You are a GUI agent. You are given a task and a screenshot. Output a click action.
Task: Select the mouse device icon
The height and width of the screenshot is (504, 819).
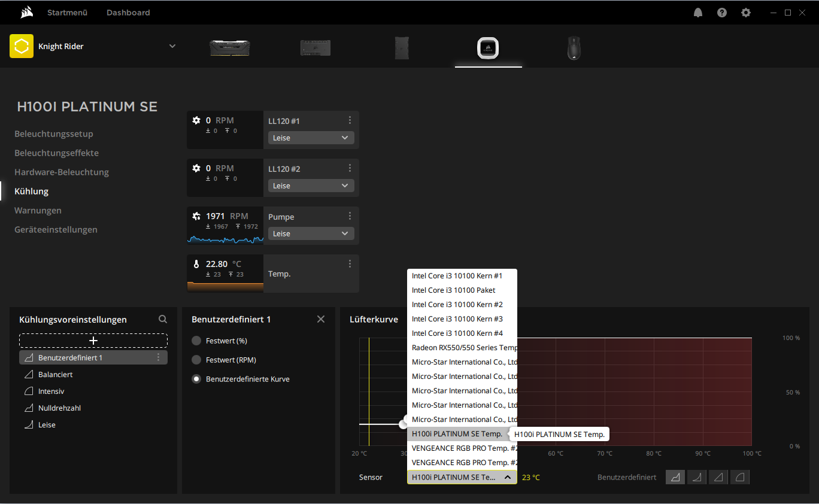[574, 48]
